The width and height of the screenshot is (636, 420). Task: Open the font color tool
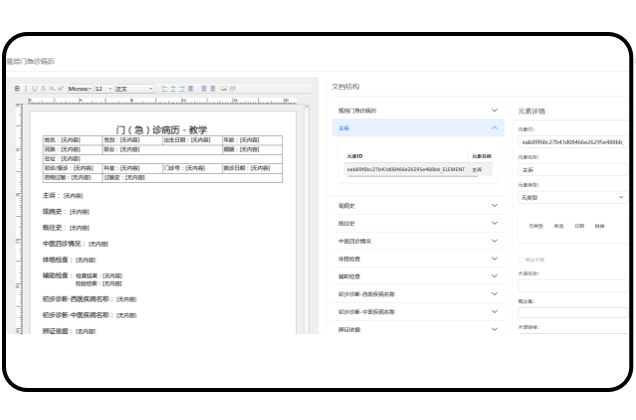click(43, 88)
